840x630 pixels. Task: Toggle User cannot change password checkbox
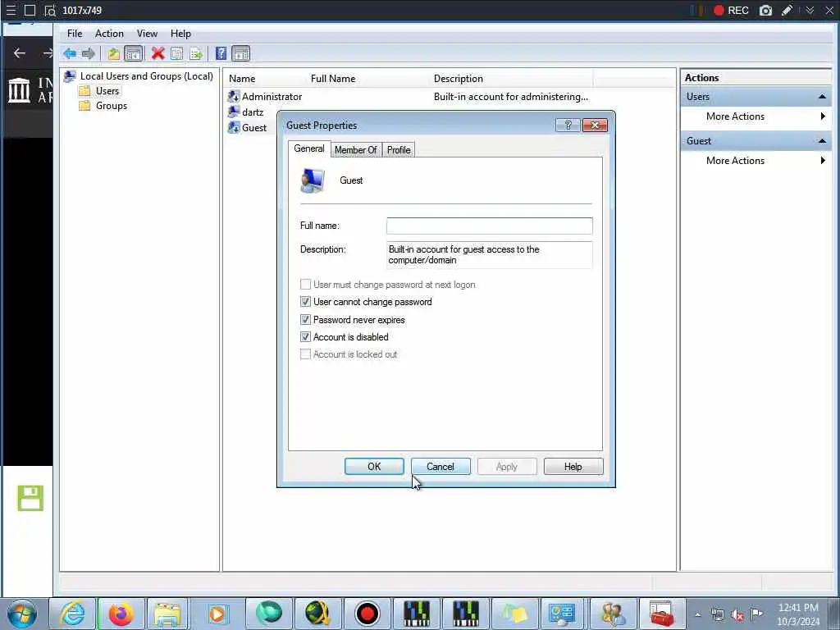point(305,302)
